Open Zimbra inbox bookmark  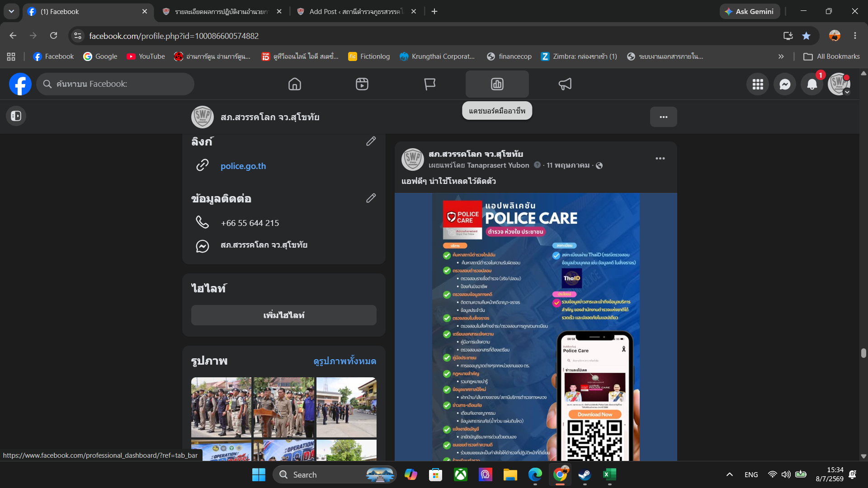579,56
